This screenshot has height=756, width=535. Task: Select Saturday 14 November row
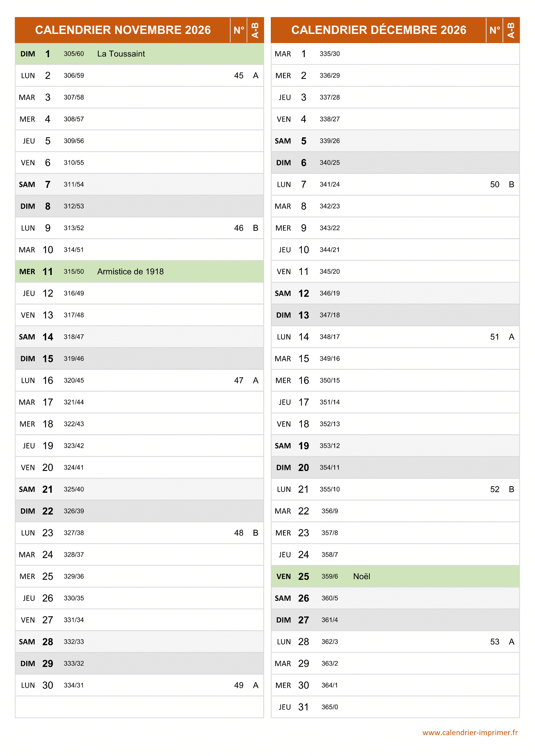139,337
